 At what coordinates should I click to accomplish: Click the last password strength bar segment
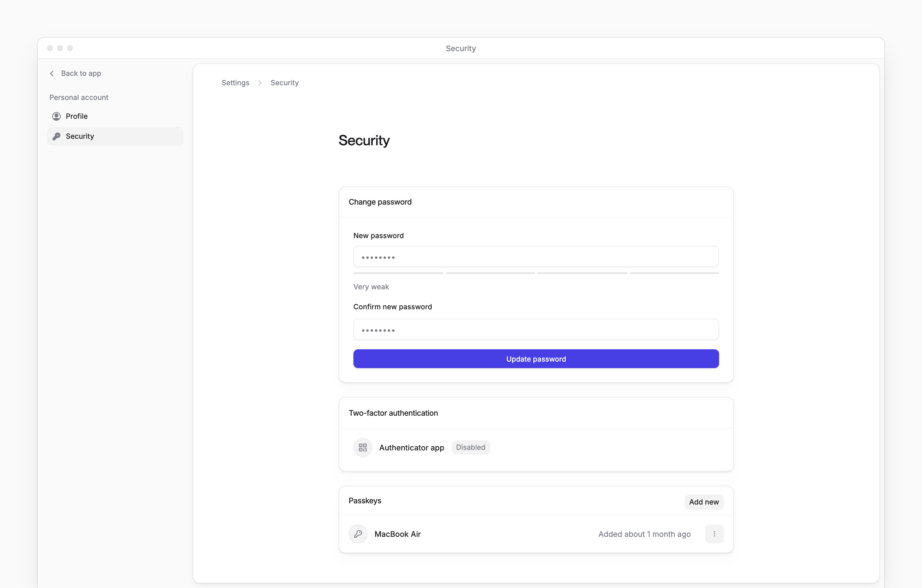674,273
